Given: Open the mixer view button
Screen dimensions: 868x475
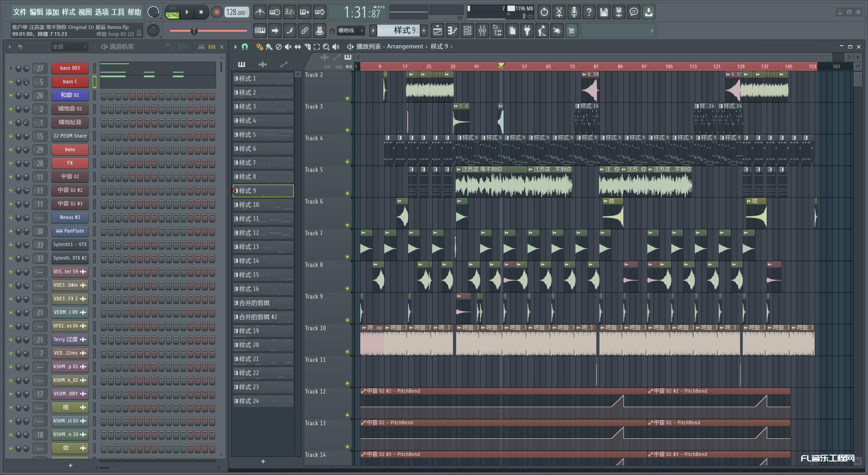Looking at the screenshot, I should point(482,31).
